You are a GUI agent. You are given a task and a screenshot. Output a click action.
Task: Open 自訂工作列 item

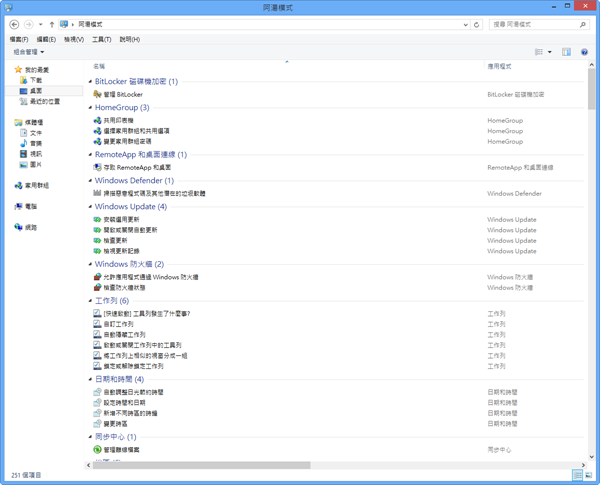pos(113,324)
